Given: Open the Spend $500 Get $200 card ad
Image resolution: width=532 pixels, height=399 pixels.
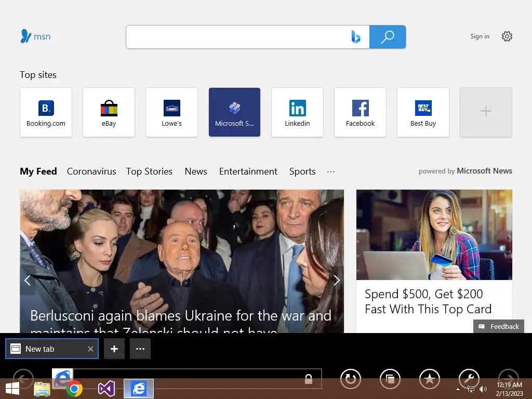Looking at the screenshot, I should coord(428,302).
